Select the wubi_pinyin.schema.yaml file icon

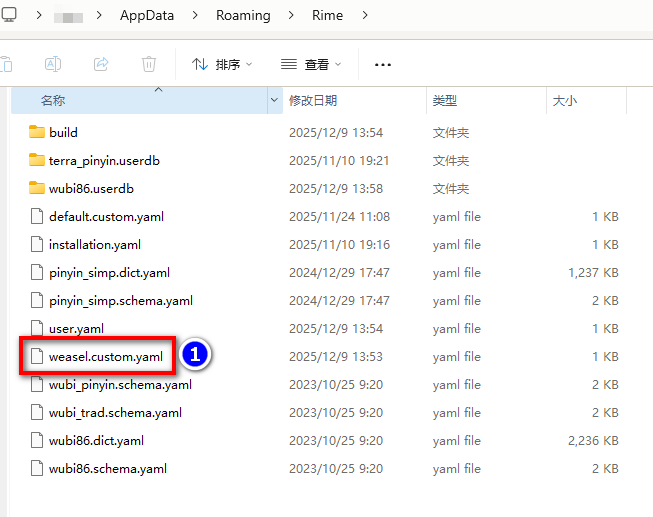37,384
